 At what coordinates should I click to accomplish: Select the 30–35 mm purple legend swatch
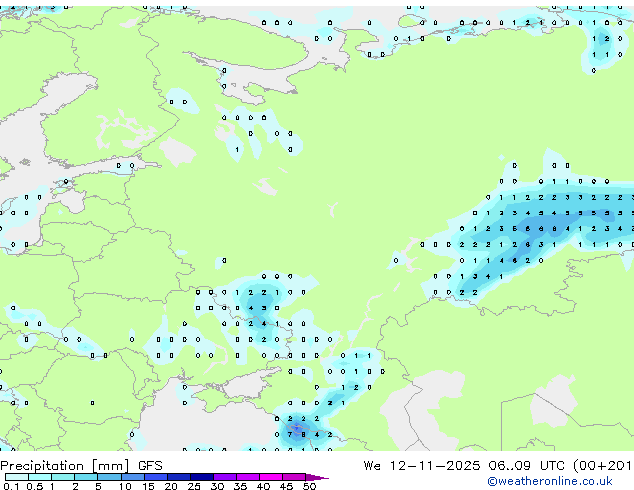click(225, 477)
